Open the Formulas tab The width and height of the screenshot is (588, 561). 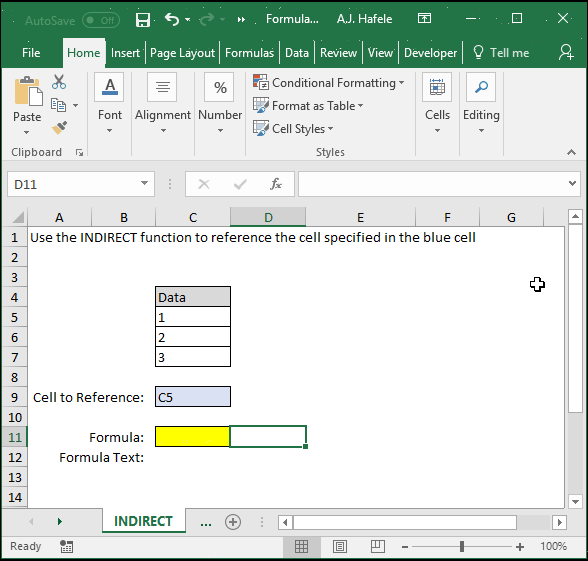pyautogui.click(x=249, y=53)
